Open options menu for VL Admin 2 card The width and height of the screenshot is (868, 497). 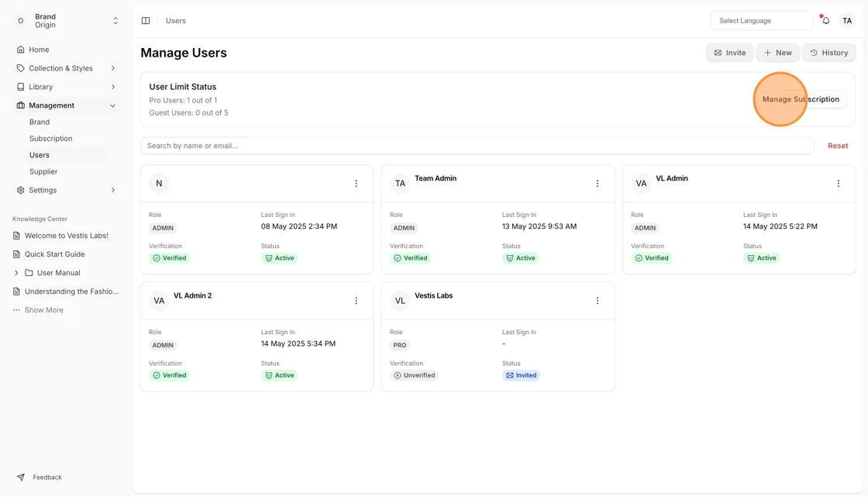(356, 301)
